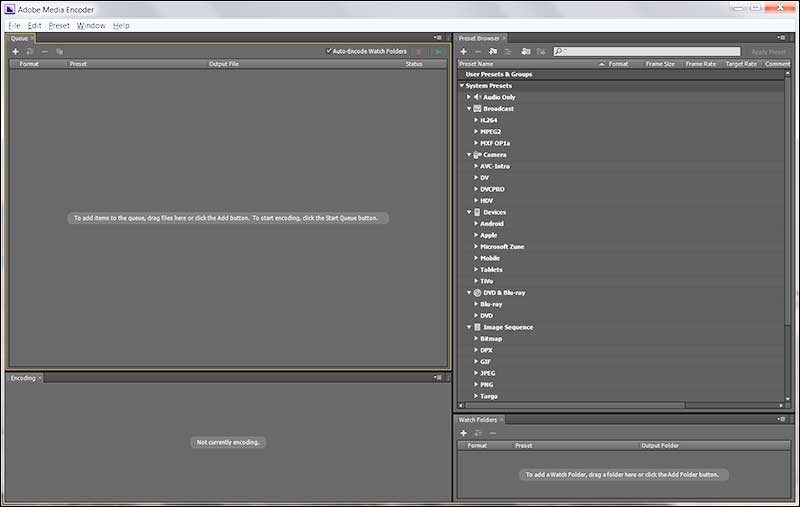
Task: Remove watch folder with minus icon
Action: 493,433
